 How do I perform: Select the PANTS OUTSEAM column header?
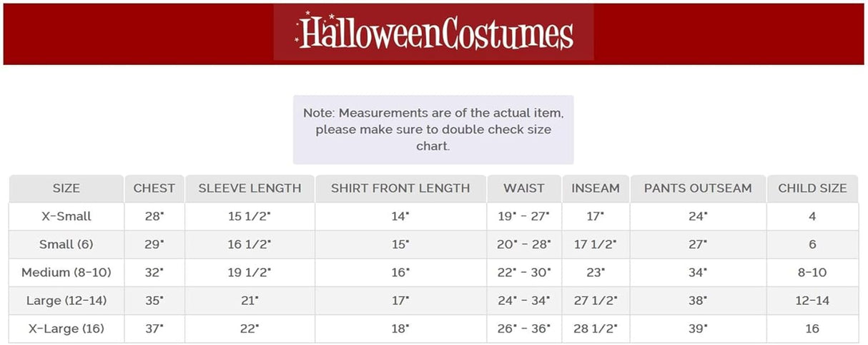[x=698, y=188]
